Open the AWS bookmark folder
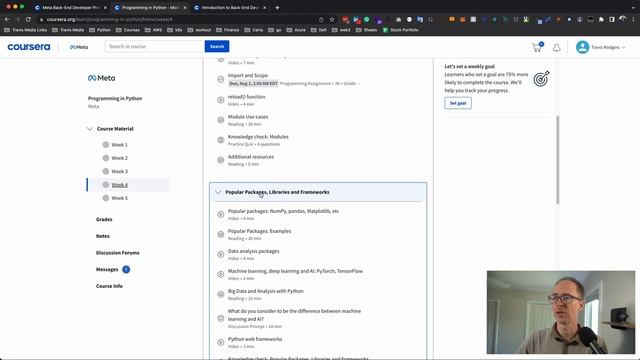Screen dimensions: 640x360 click(153, 30)
